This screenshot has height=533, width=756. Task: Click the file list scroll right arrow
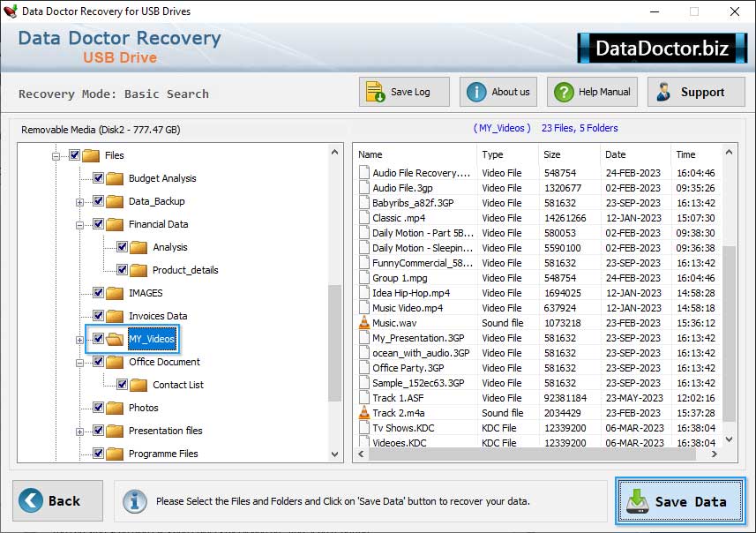point(714,454)
